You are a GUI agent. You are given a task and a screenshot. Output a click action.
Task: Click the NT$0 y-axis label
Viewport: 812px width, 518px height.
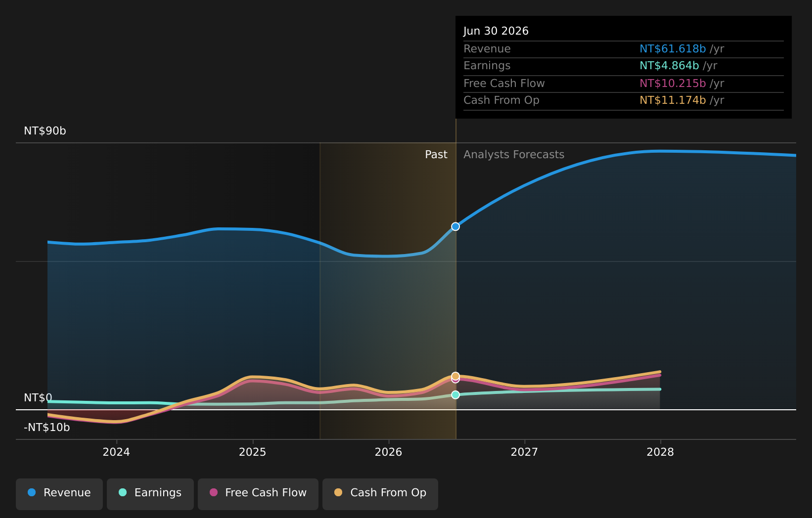(x=38, y=398)
